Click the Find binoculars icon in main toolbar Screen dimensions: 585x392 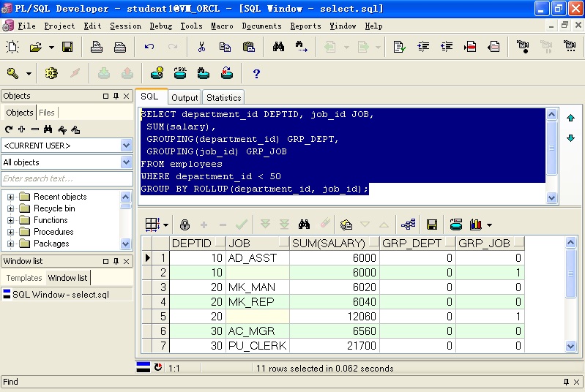point(278,47)
